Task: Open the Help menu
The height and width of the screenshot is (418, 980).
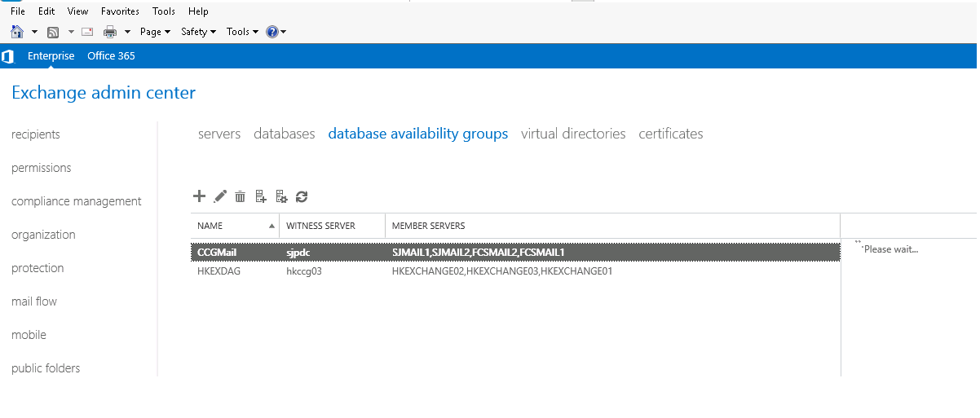Action: 198,11
